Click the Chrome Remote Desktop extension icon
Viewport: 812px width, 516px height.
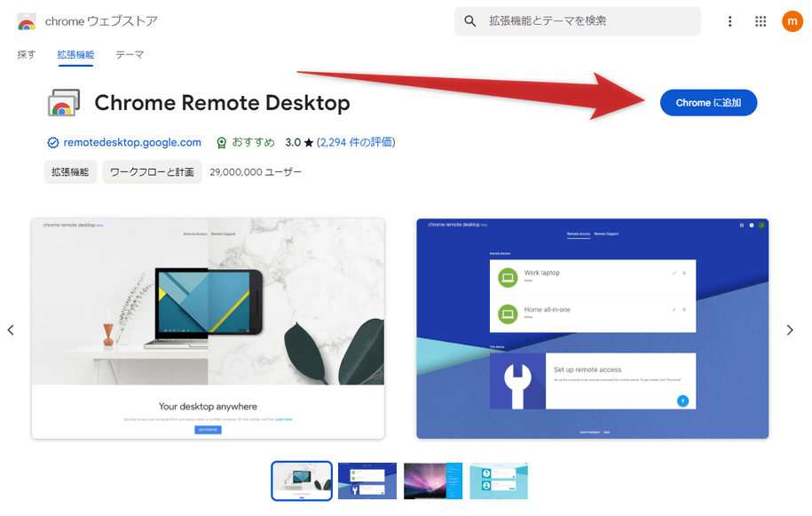(x=64, y=103)
